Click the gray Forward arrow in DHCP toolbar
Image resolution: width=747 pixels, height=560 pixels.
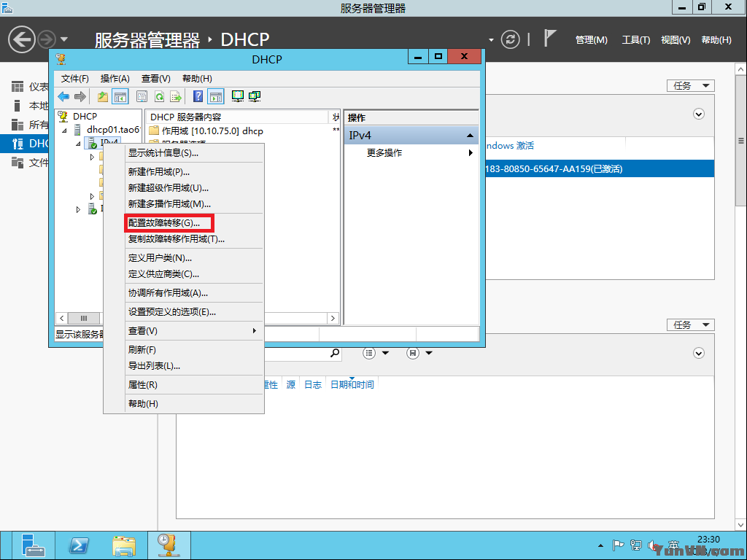80,97
